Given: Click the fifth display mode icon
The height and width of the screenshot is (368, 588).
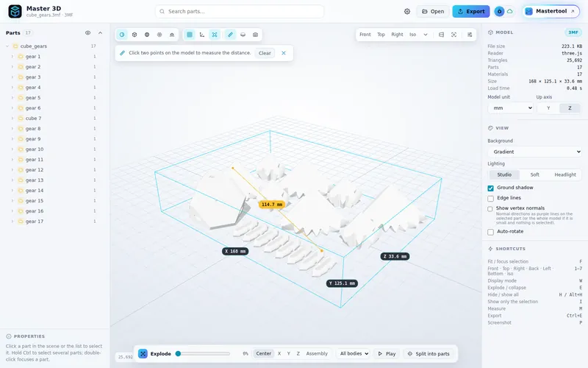Looking at the screenshot, I should click(172, 35).
